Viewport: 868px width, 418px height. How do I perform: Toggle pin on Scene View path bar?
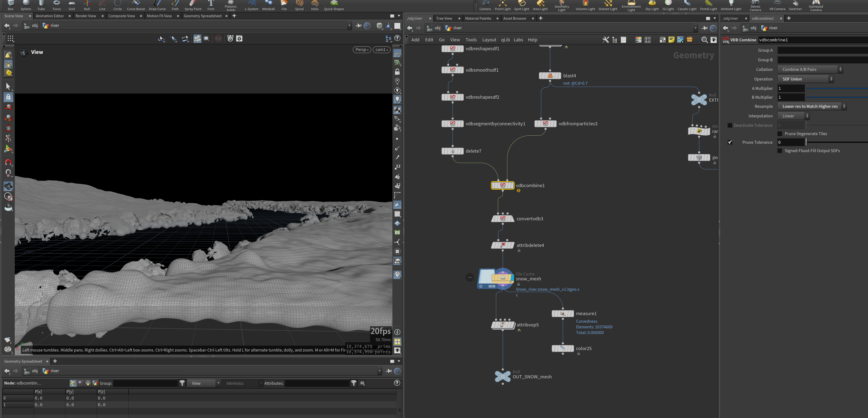pos(358,26)
